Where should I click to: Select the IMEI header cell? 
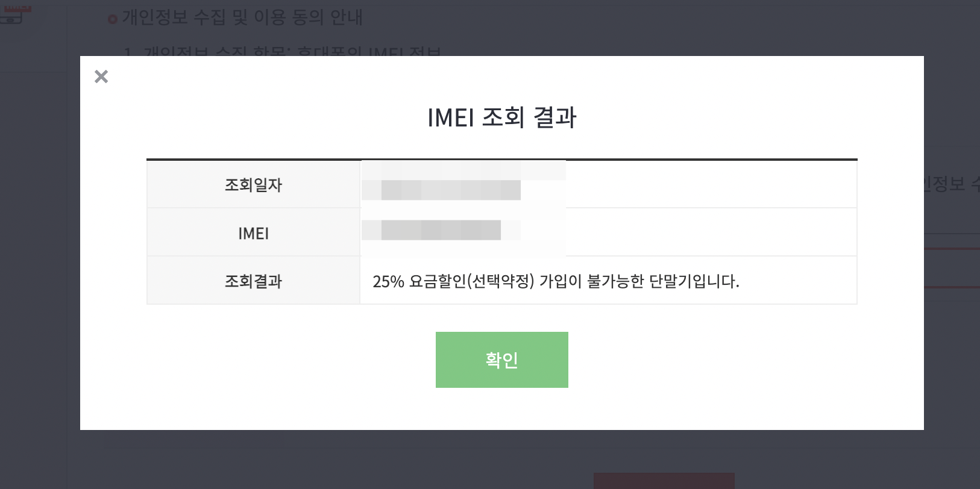pyautogui.click(x=253, y=233)
